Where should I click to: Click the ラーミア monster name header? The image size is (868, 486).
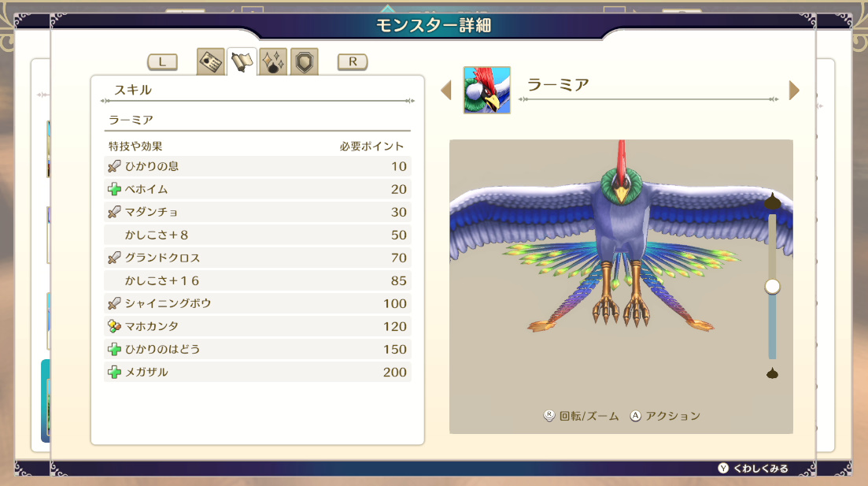[x=557, y=84]
